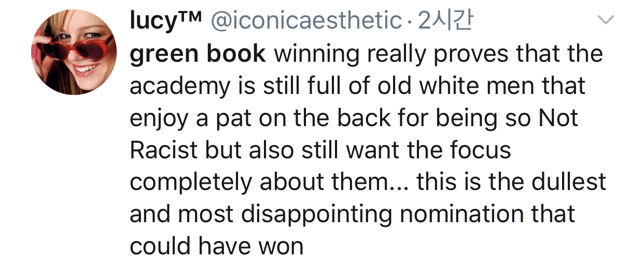Expand the tweet options chevron menu
644x272 pixels.
coord(606,20)
